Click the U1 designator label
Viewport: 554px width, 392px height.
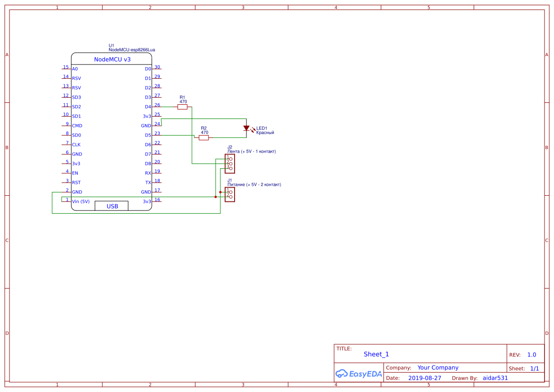[x=111, y=46]
